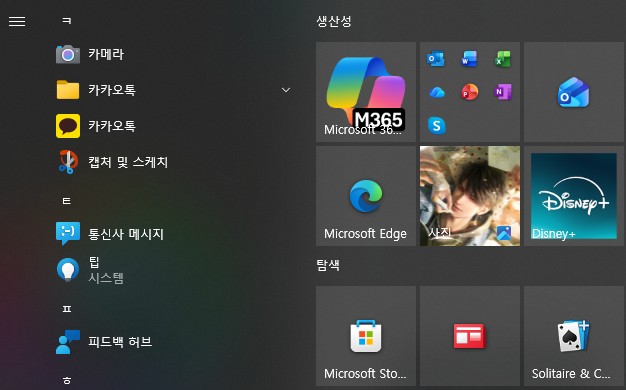Click the 통신사 메시지 app name text

[x=126, y=234]
